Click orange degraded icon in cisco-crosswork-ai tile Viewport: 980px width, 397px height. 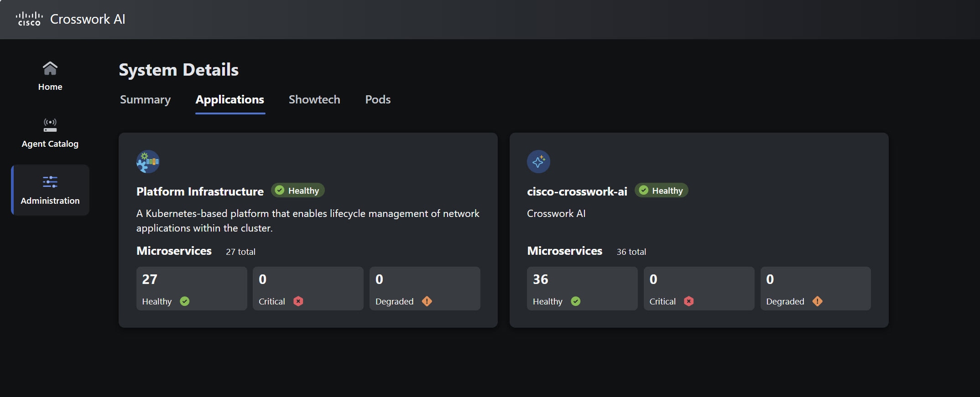[x=818, y=301]
